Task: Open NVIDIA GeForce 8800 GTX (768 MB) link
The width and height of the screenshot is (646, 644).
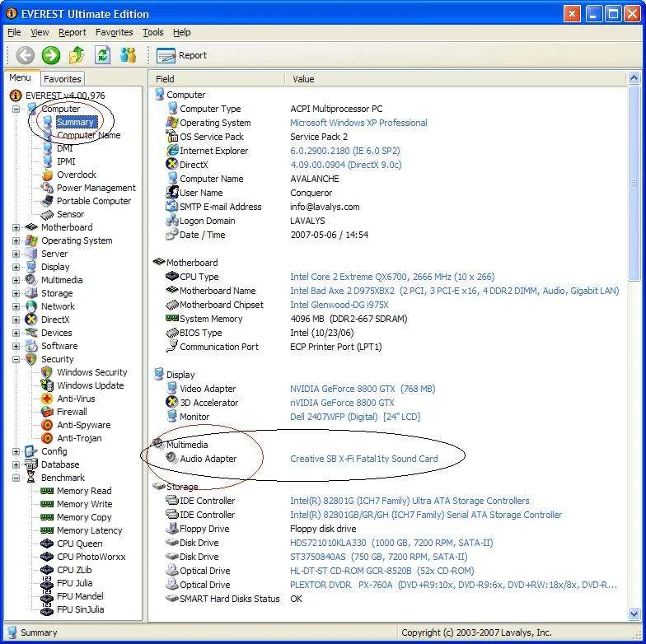Action: pos(363,389)
